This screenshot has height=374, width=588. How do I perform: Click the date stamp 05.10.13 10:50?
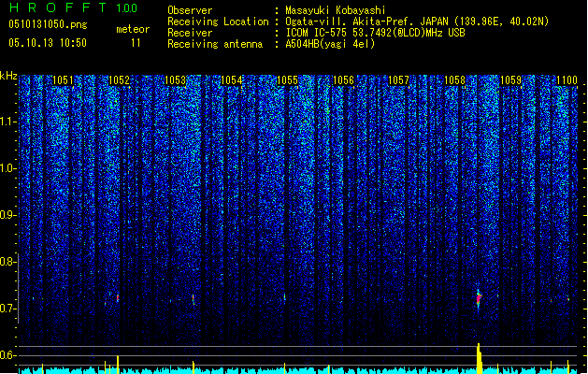tap(48, 43)
